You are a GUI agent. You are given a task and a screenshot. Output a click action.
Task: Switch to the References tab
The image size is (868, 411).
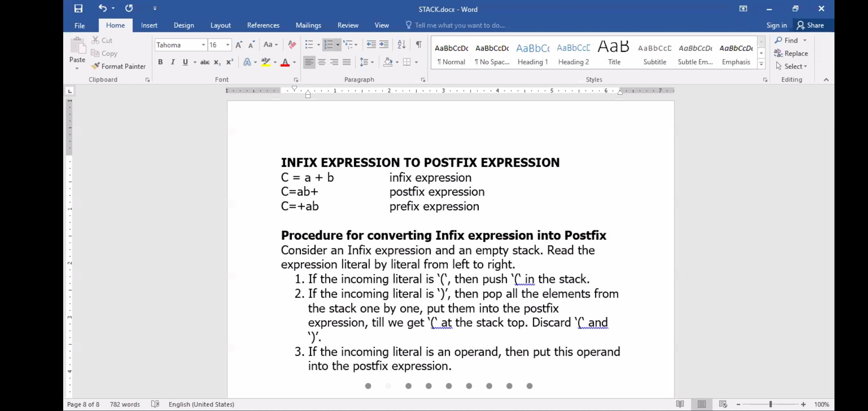point(263,25)
